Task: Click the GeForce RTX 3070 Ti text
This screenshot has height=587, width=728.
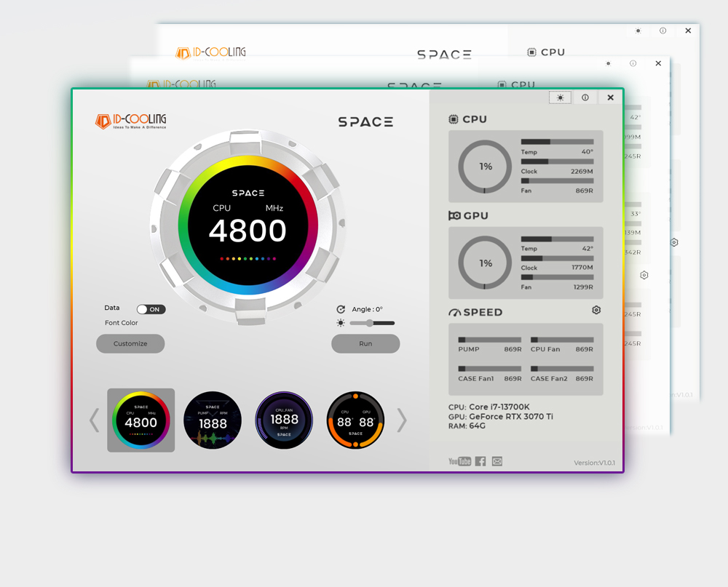Action: (x=511, y=417)
